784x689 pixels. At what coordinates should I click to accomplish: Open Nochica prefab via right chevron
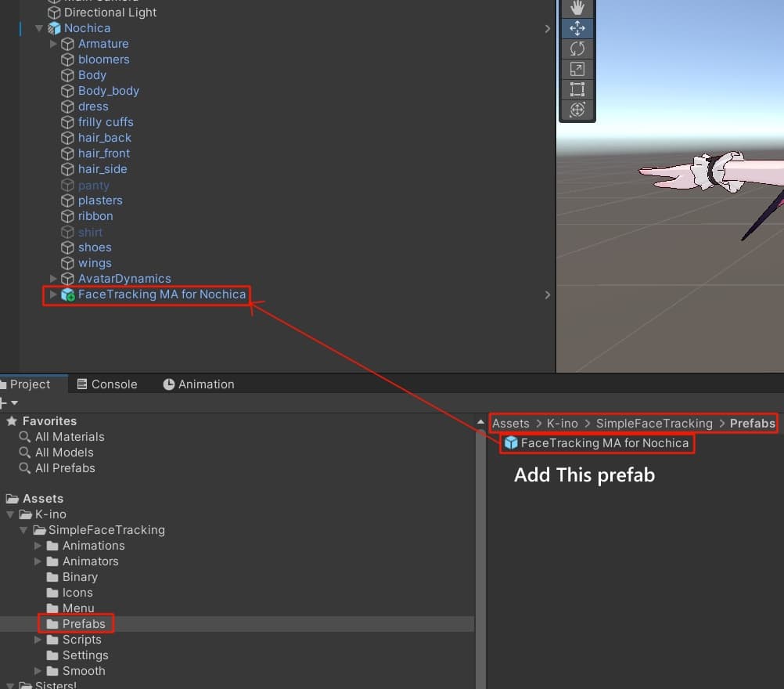pos(548,29)
